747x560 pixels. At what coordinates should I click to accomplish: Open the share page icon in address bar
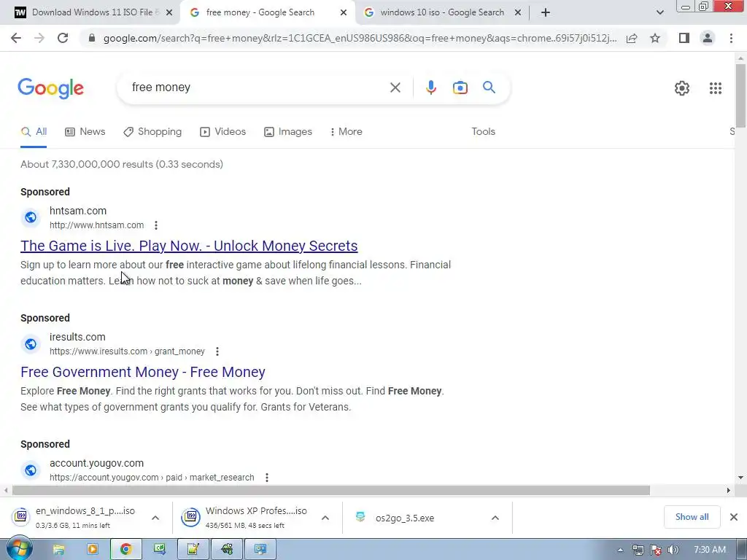pyautogui.click(x=632, y=38)
